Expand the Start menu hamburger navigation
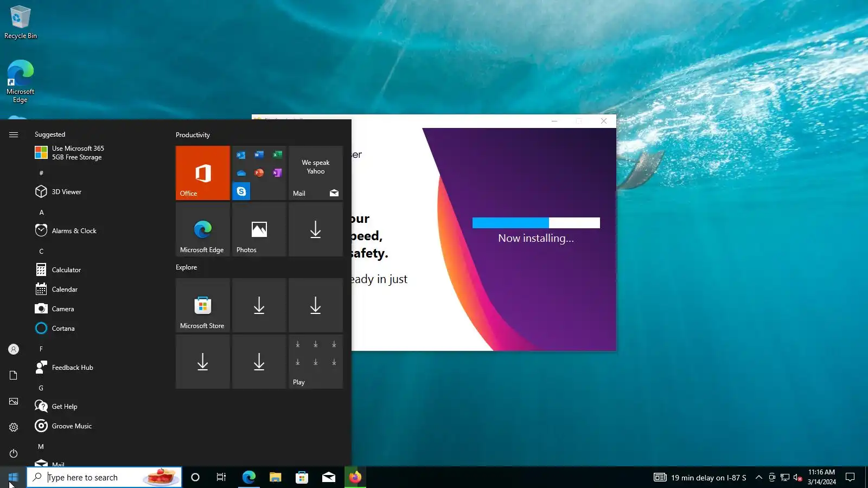Screen dimensions: 868x488 (x=14, y=134)
